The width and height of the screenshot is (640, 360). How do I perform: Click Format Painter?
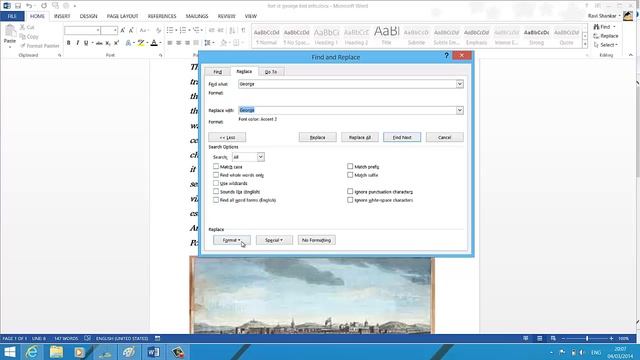click(x=40, y=46)
